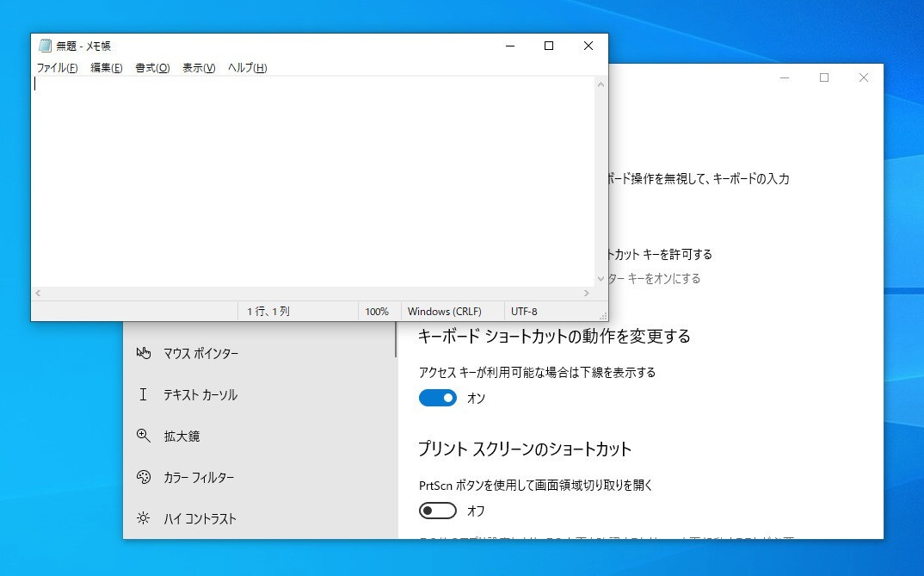The width and height of the screenshot is (924, 576).
Task: Close the Notepad window
Action: pyautogui.click(x=588, y=46)
